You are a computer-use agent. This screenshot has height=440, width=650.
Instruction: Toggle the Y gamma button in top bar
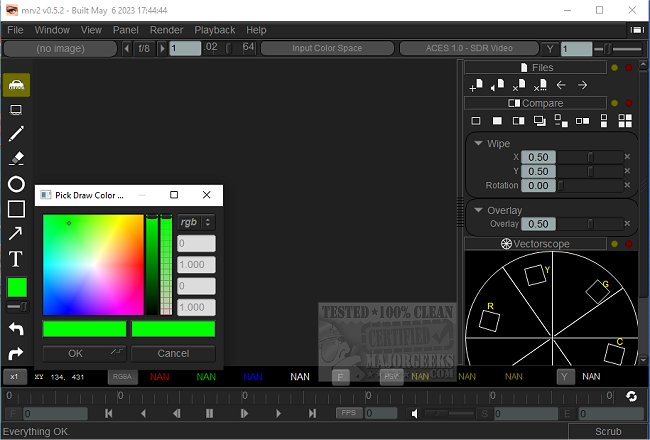pyautogui.click(x=550, y=49)
